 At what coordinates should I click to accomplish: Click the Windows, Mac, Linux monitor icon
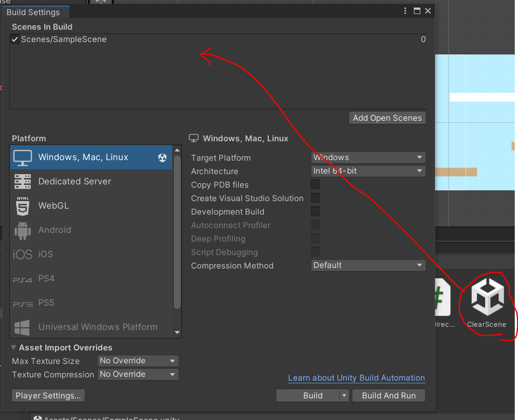click(23, 158)
